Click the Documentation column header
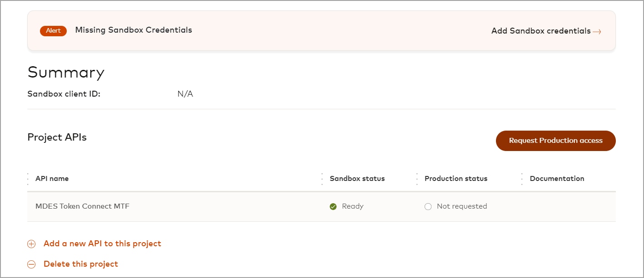Screen dimensions: 644x278 pyautogui.click(x=557, y=179)
